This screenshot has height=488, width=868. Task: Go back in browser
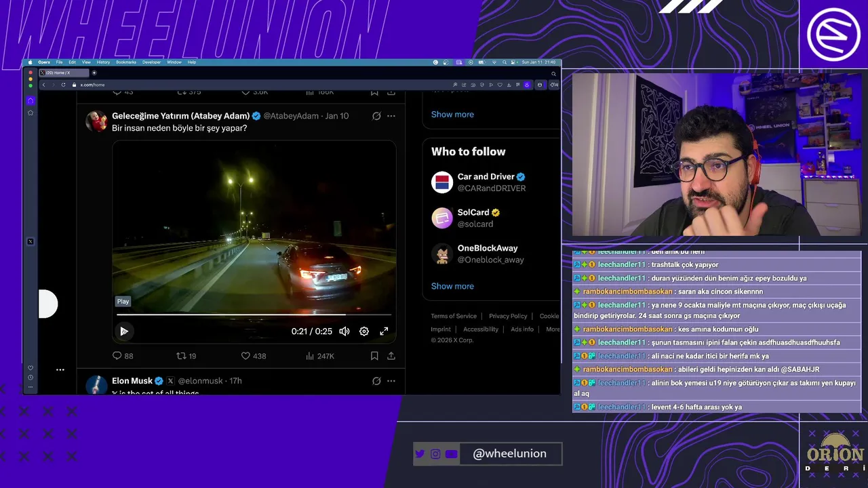pyautogui.click(x=44, y=85)
